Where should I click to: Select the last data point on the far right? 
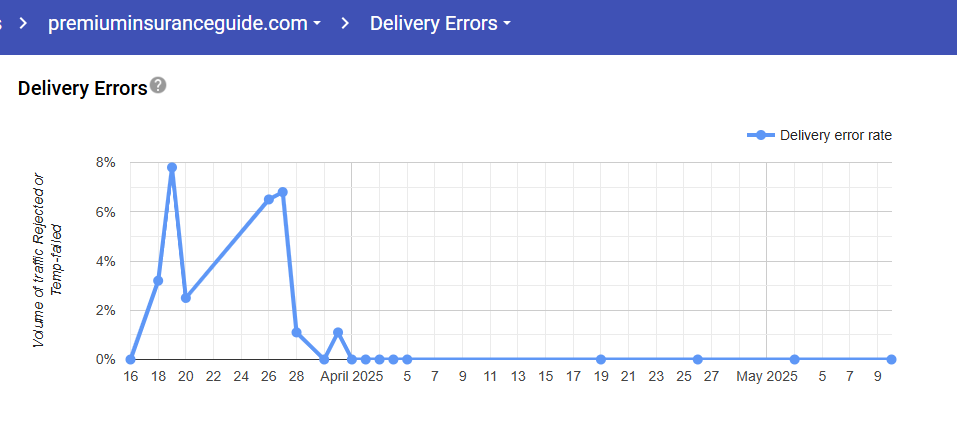(x=891, y=359)
